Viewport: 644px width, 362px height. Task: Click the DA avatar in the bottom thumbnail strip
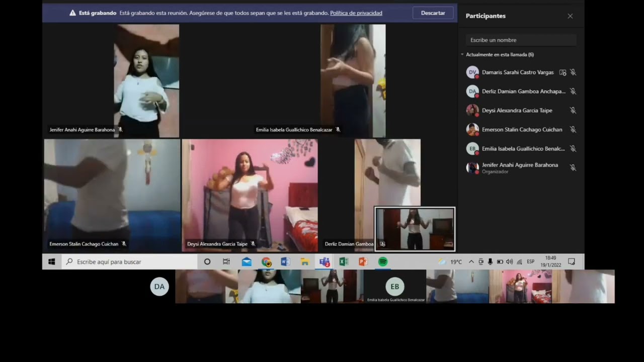coord(159,287)
